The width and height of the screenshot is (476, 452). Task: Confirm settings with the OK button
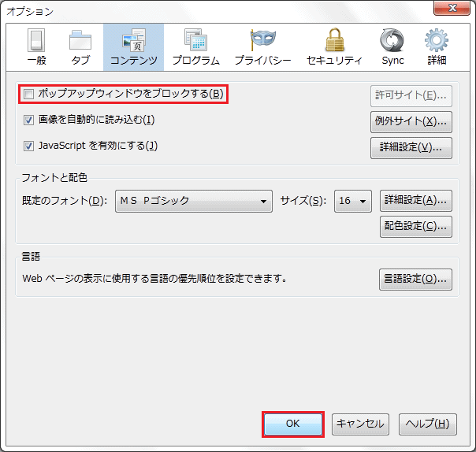click(293, 424)
